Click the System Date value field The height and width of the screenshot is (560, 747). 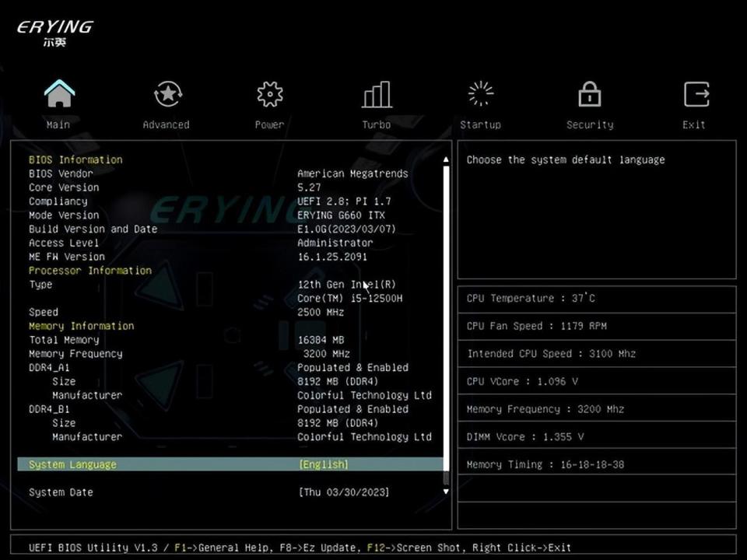point(344,492)
